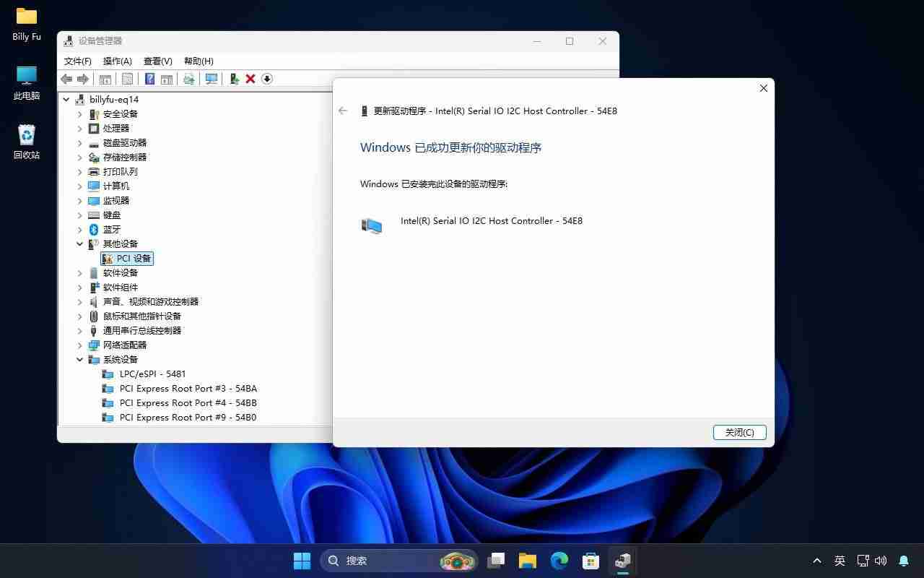924x578 pixels.
Task: Click the Update driver toolbar icon
Action: [235, 79]
